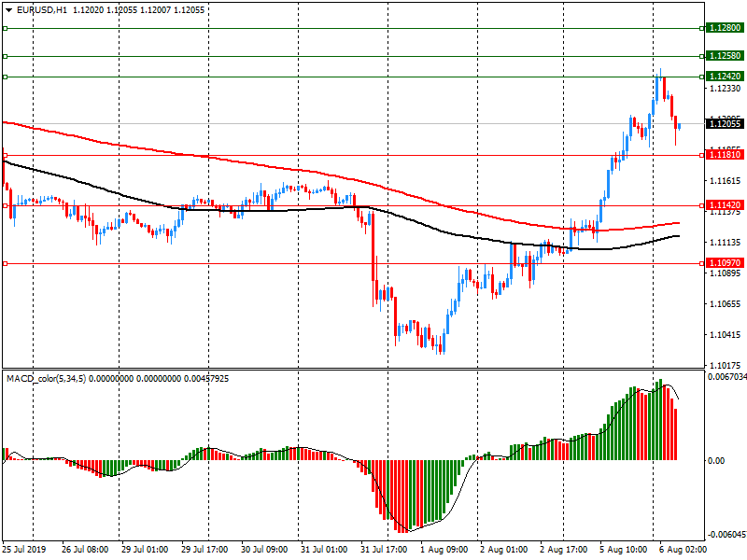Select the 1.11420 red level label
The height and width of the screenshot is (560, 747).
coord(726,205)
